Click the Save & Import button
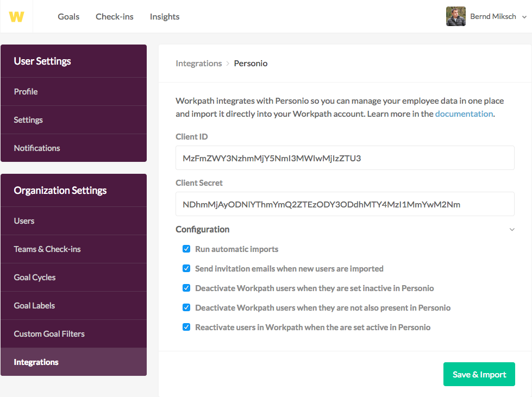 479,374
